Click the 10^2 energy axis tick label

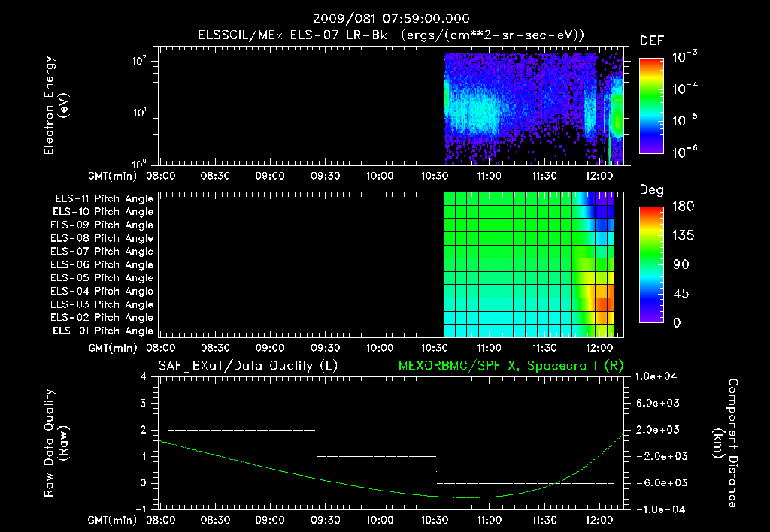[139, 61]
